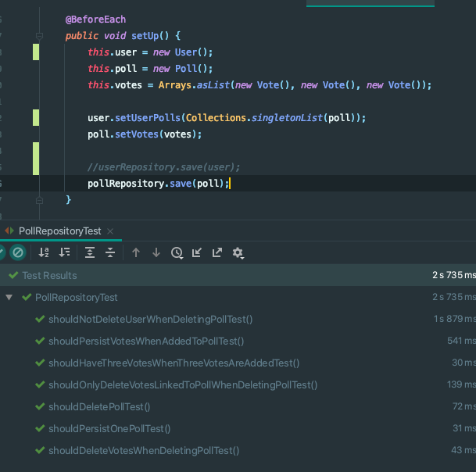The width and height of the screenshot is (476, 472).
Task: Collapse the PollRepositoryTest tree node
Action: coord(9,297)
